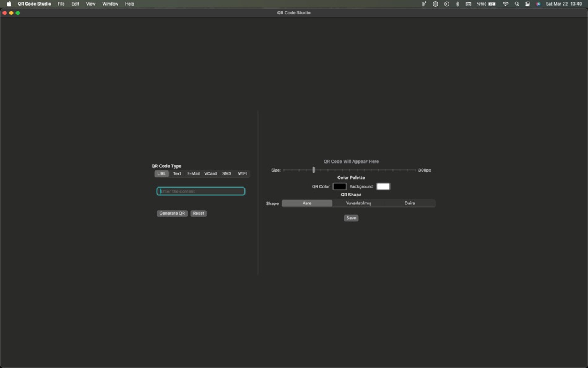Switch to the VCard type tab
This screenshot has height=368, width=588.
coord(210,174)
